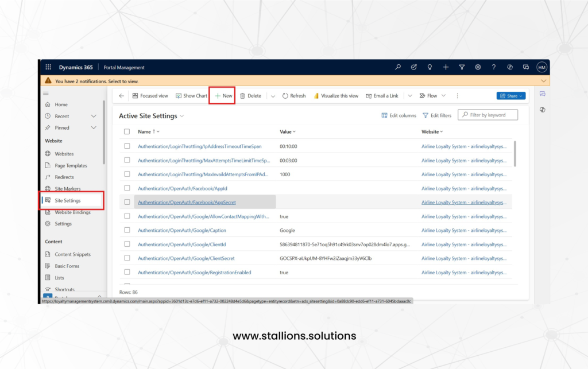Click the lightbulb assistant icon
Screen dimensions: 588x369
click(430, 67)
